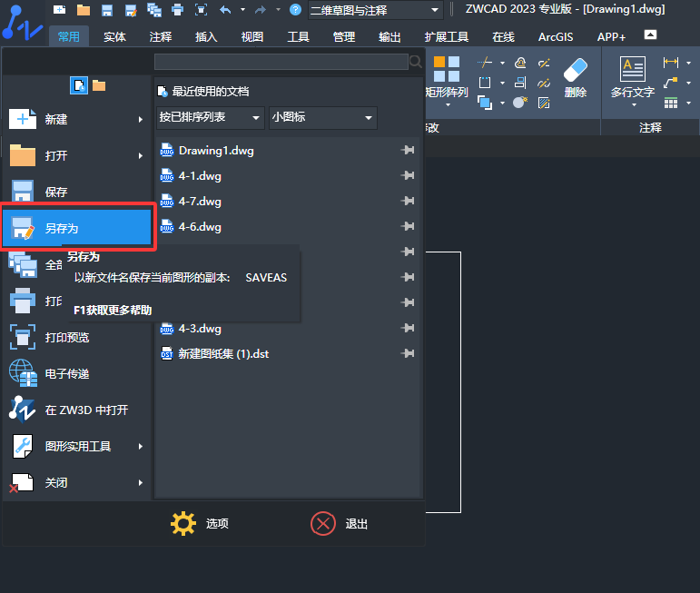
Task: Switch to the 工具 ribbon tab
Action: 298,36
